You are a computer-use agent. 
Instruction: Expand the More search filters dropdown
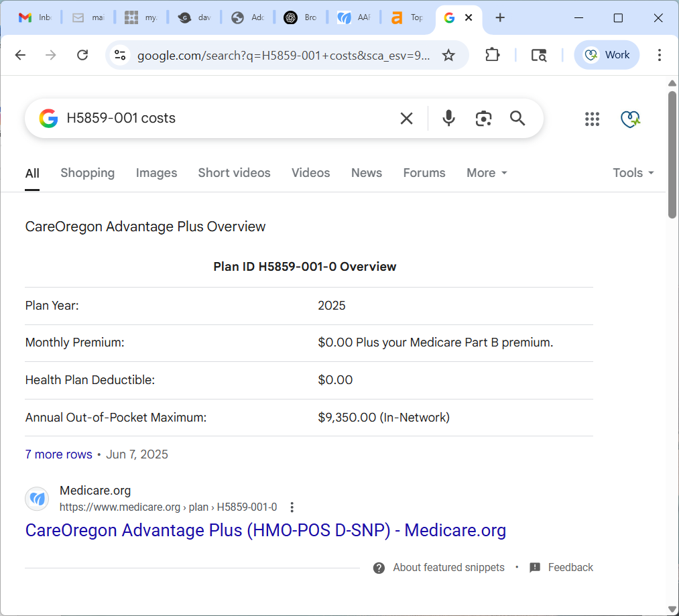coord(487,173)
